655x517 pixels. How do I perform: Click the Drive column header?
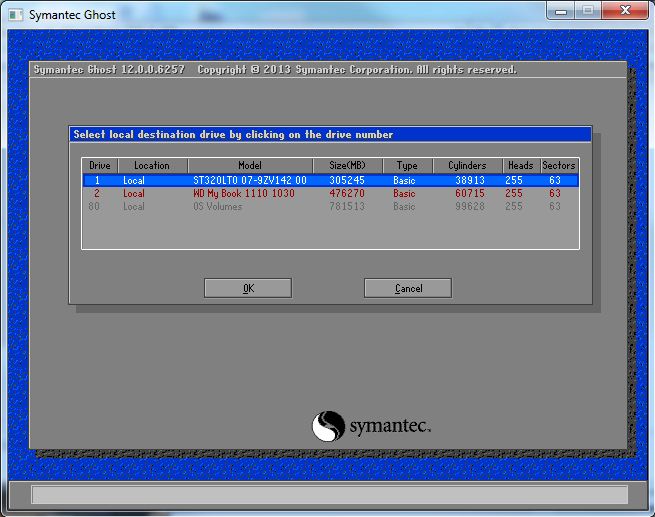(x=100, y=165)
